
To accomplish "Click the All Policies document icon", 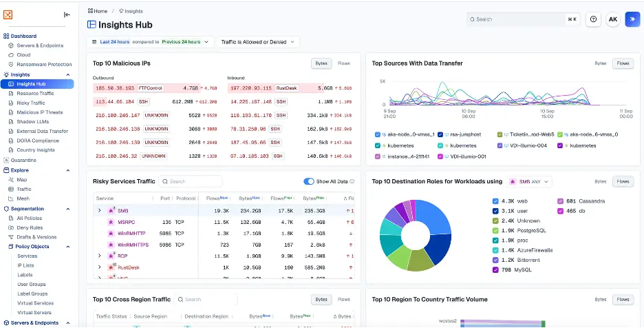I will point(11,218).
